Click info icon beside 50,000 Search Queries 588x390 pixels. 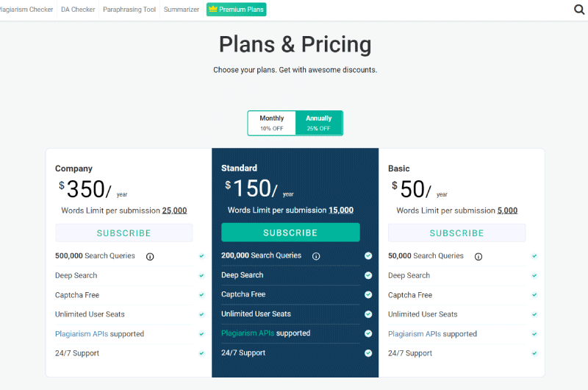point(478,257)
